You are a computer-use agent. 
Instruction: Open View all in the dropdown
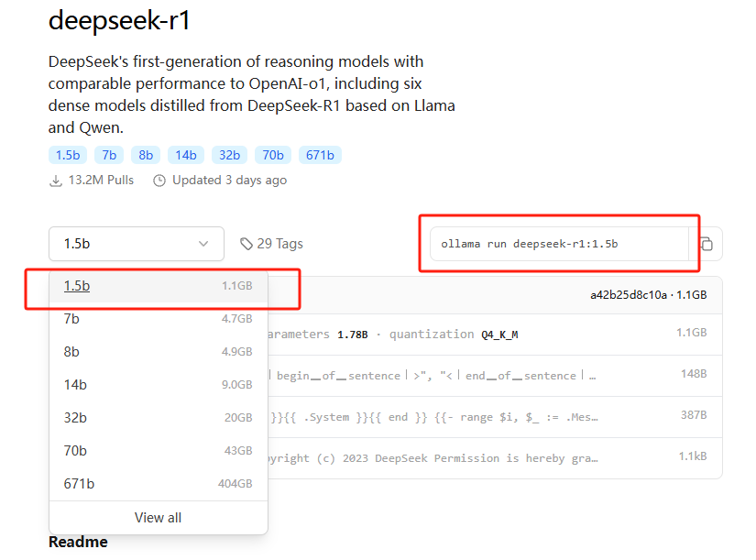pyautogui.click(x=158, y=518)
